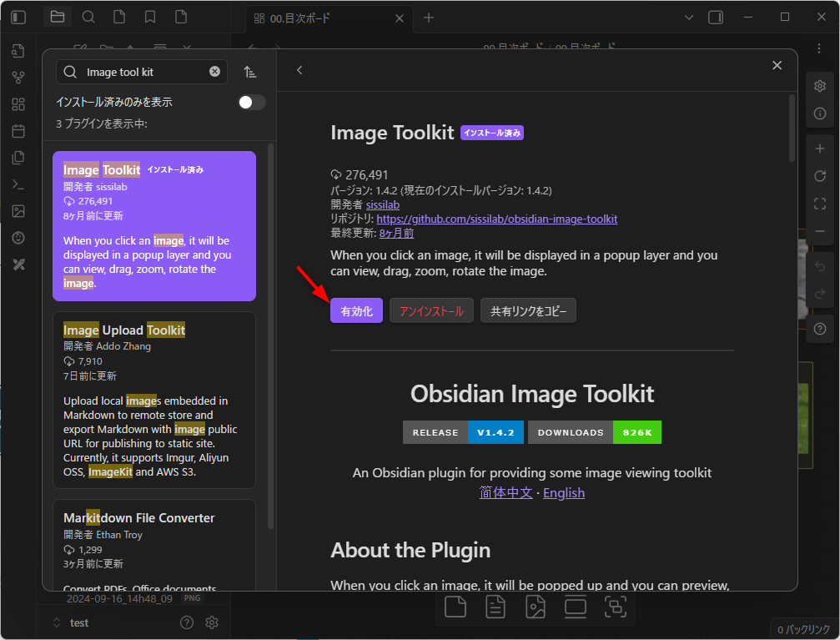Click the smiley face ribbon icon

pyautogui.click(x=18, y=238)
